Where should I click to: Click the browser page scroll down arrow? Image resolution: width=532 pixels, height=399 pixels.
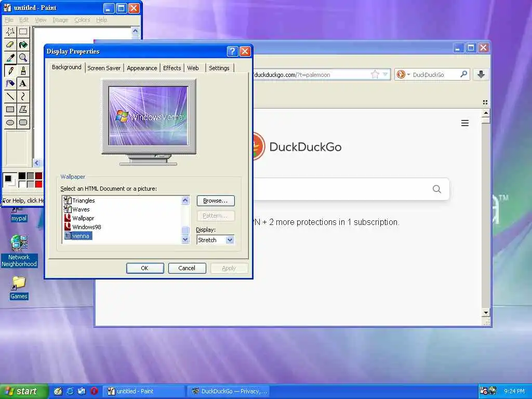point(486,313)
